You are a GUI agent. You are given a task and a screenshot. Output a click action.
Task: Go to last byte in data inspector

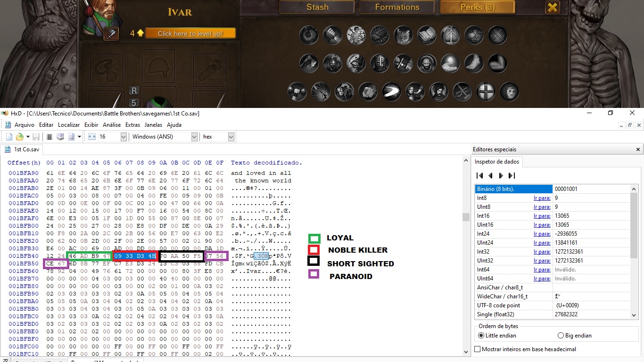(512, 175)
